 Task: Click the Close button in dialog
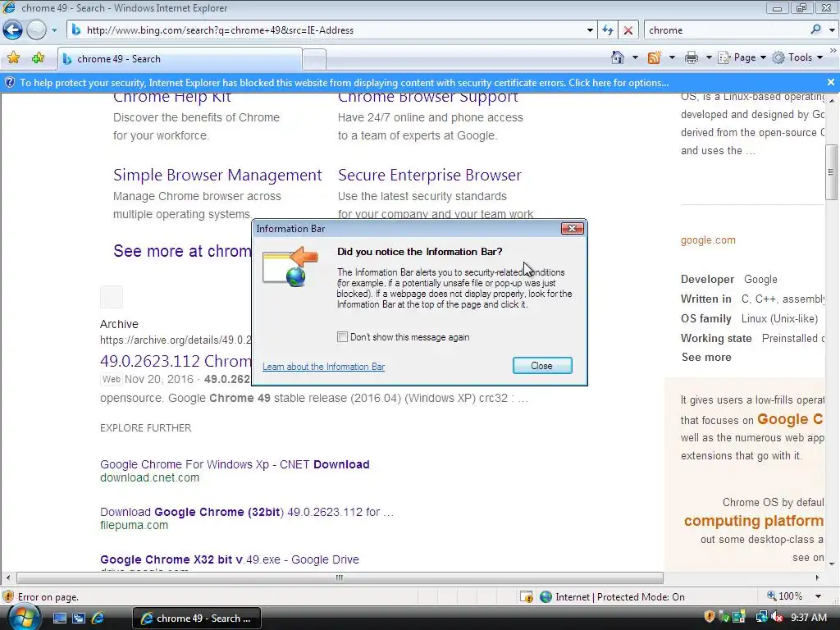click(x=542, y=366)
